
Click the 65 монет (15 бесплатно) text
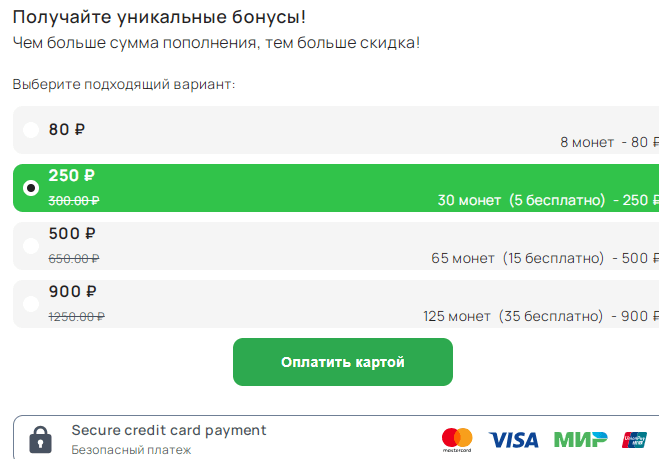(515, 258)
